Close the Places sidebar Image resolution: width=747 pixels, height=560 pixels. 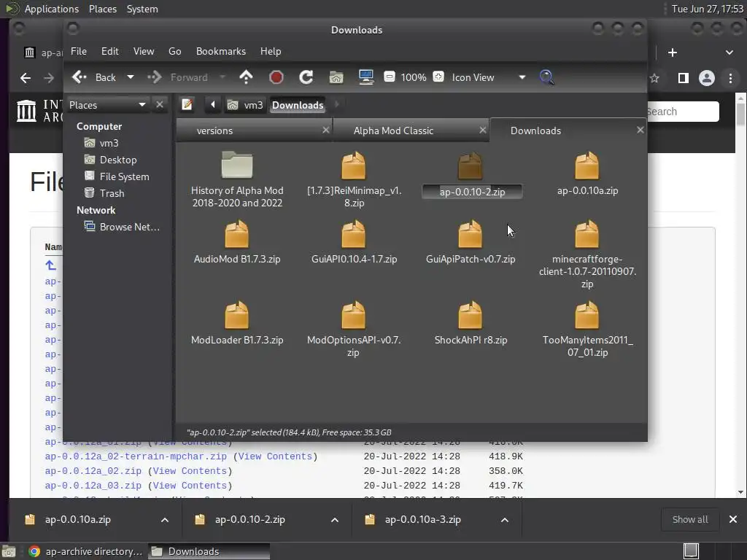click(x=160, y=104)
